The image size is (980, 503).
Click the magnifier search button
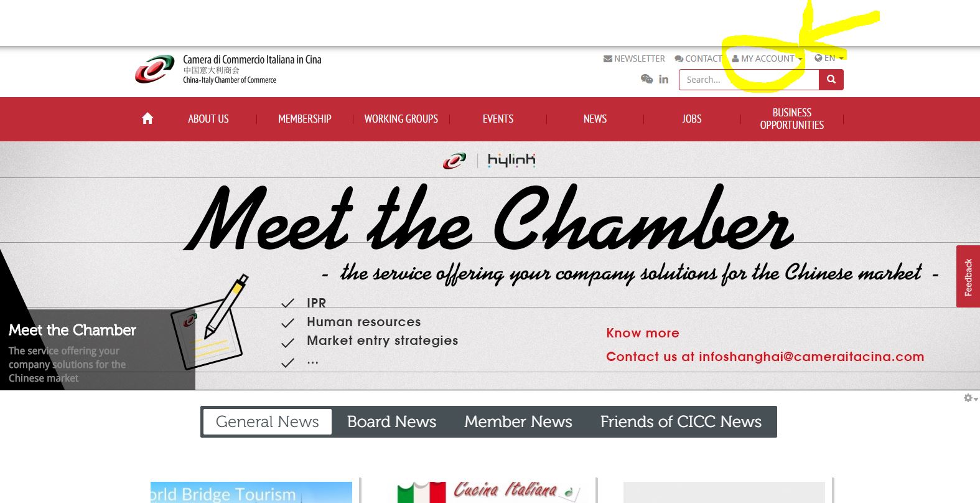(x=831, y=80)
